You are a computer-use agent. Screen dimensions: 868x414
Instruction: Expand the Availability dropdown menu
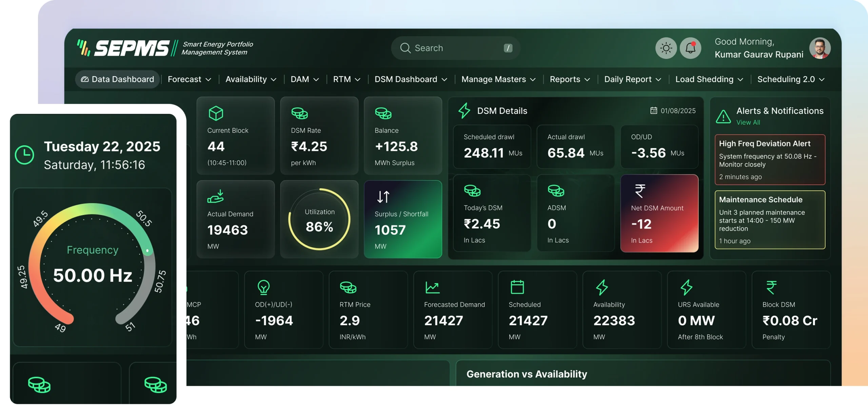point(251,79)
